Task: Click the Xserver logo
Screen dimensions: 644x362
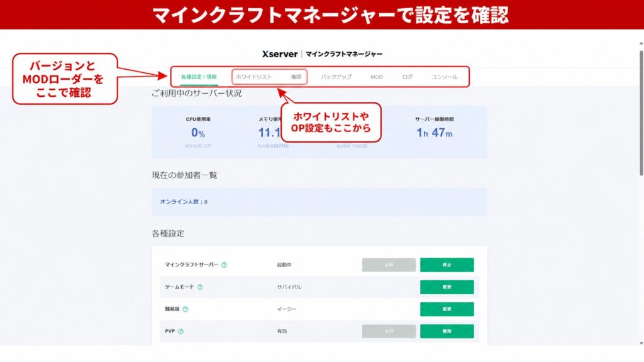Action: [280, 54]
